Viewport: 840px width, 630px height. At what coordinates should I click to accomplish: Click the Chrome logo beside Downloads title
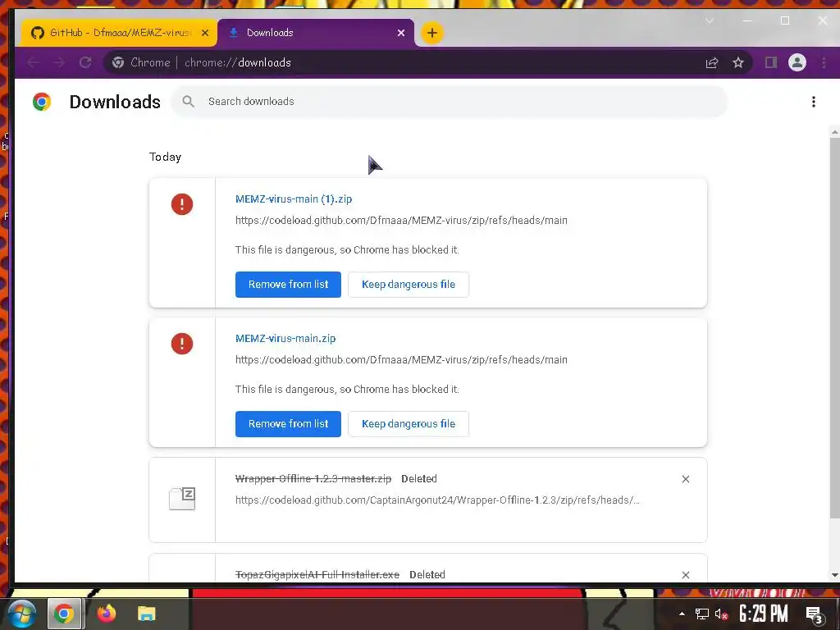[42, 101]
